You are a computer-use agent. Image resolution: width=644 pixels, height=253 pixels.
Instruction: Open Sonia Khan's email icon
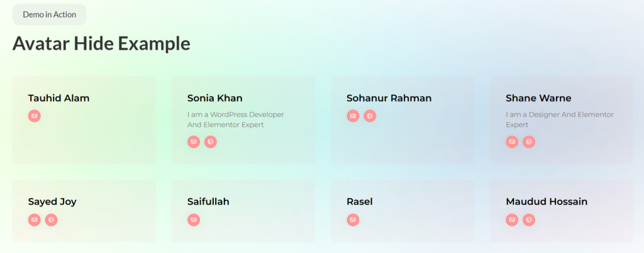194,142
